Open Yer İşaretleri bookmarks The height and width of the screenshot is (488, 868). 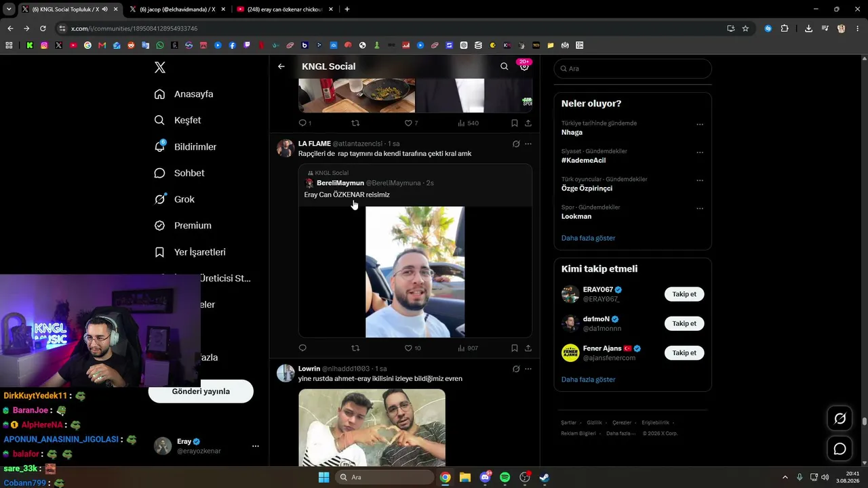coord(190,252)
